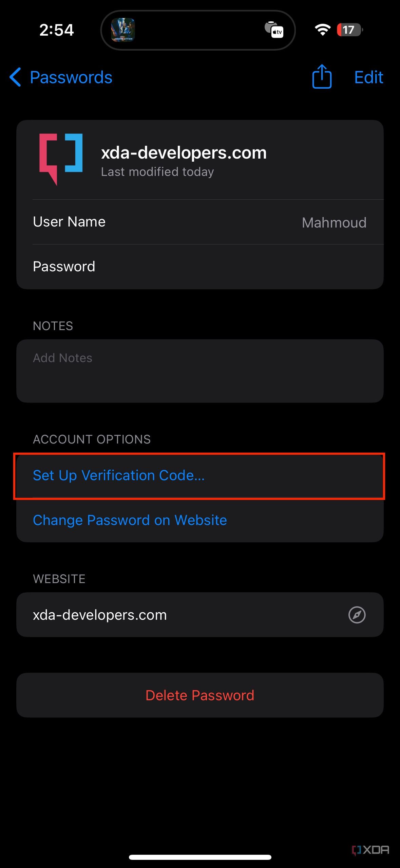
Task: Tap the Passwords back label
Action: pos(71,77)
